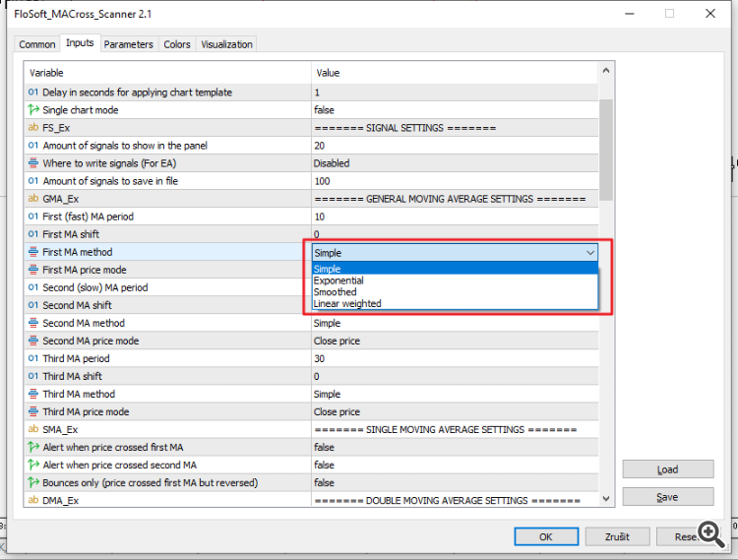Click the vertical scrollbar thumb
This screenshot has width=738, height=560.
606,150
